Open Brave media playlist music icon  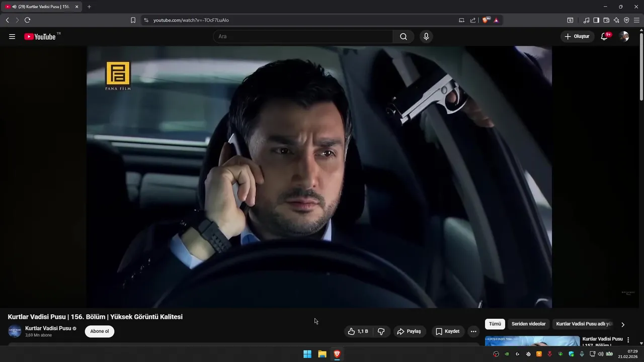(x=586, y=20)
